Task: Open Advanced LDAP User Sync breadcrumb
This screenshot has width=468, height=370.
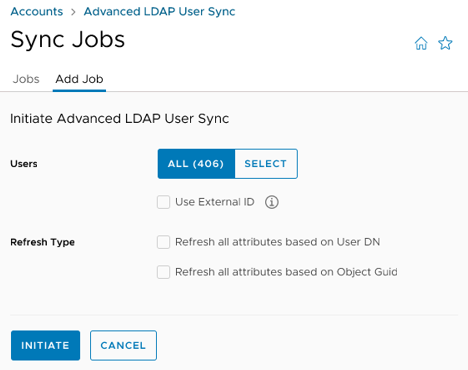Action: coord(159,12)
